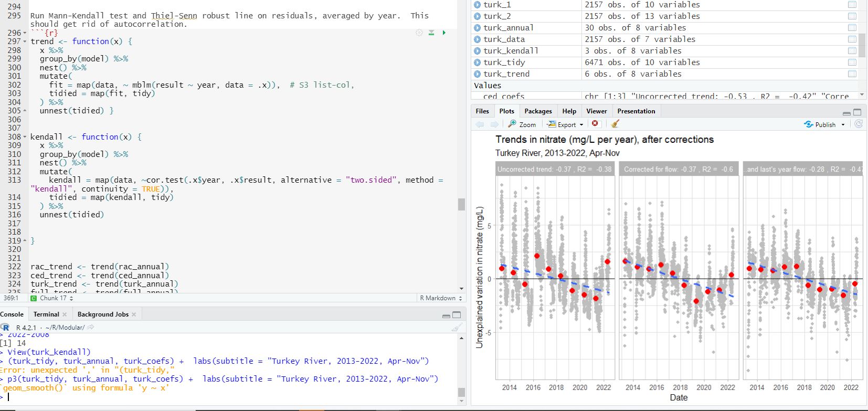The width and height of the screenshot is (868, 411).
Task: Expand the turk_2 data frame
Action: coord(477,16)
